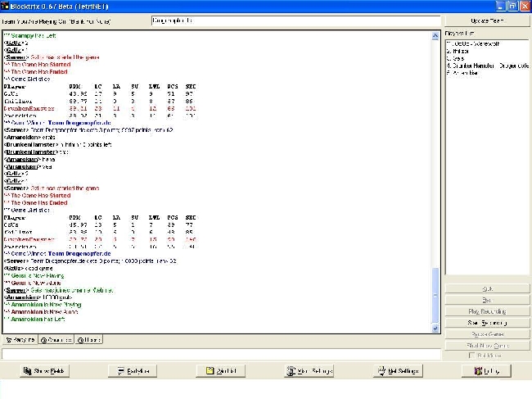The width and height of the screenshot is (532, 399).
Task: Focus the chat message input box
Action: click(221, 354)
